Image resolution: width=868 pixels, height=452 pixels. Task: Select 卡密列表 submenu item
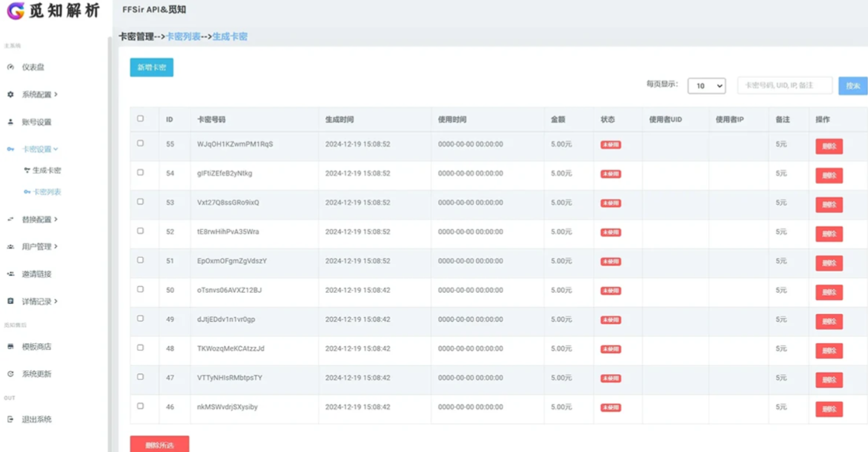(46, 192)
